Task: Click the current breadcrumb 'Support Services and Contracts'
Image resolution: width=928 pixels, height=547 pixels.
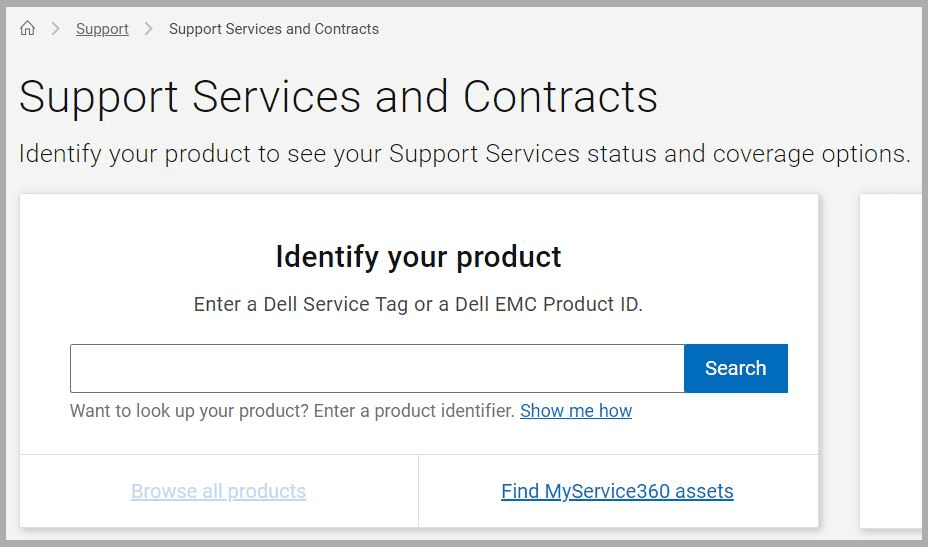Action: (x=273, y=29)
